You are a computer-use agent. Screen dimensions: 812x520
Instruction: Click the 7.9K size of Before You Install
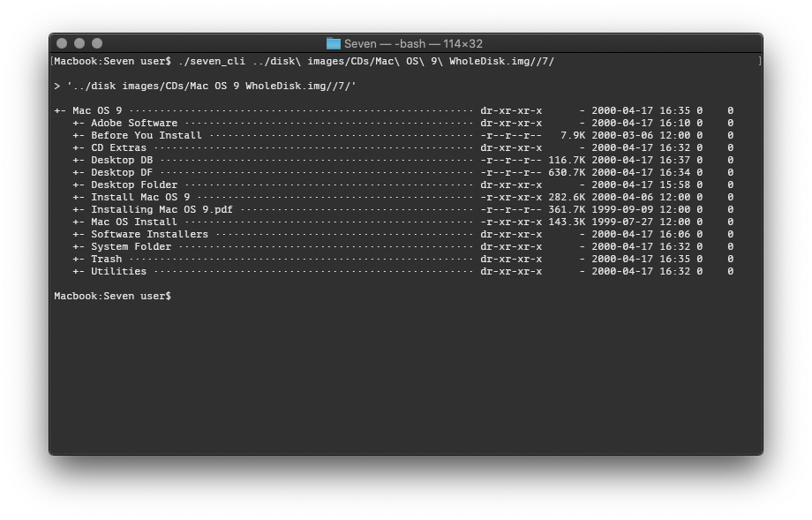(573, 135)
